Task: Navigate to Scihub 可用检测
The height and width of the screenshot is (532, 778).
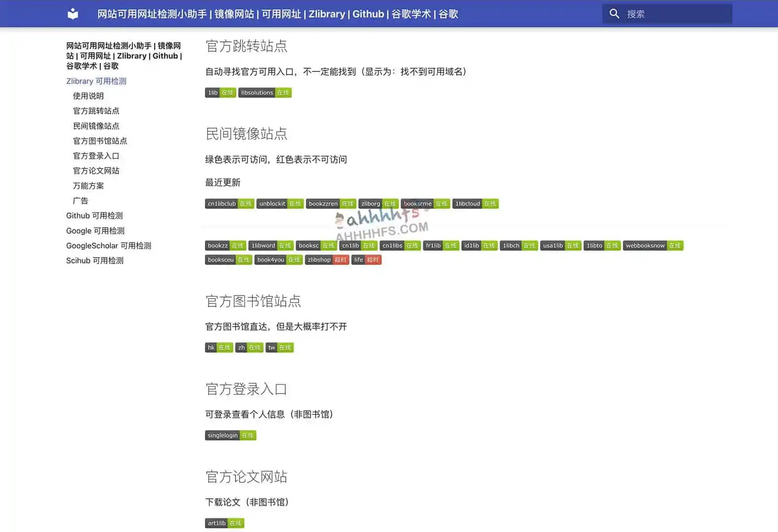Action: tap(95, 261)
